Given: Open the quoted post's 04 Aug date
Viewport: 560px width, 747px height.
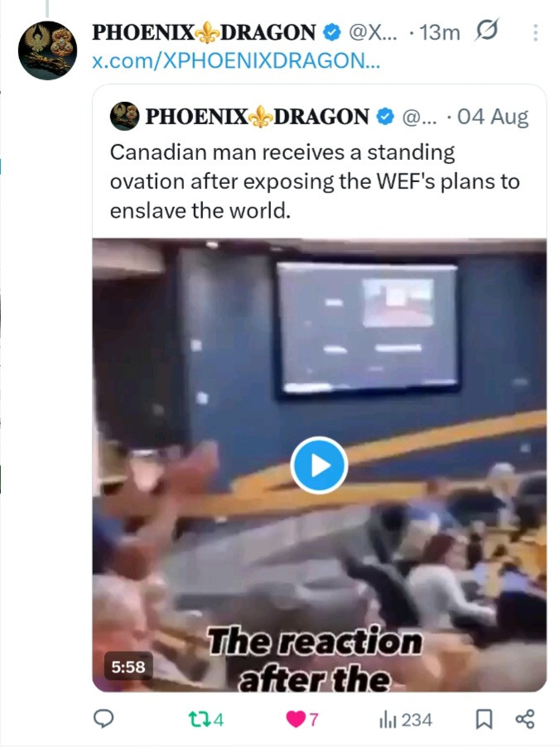Looking at the screenshot, I should coord(493,117).
